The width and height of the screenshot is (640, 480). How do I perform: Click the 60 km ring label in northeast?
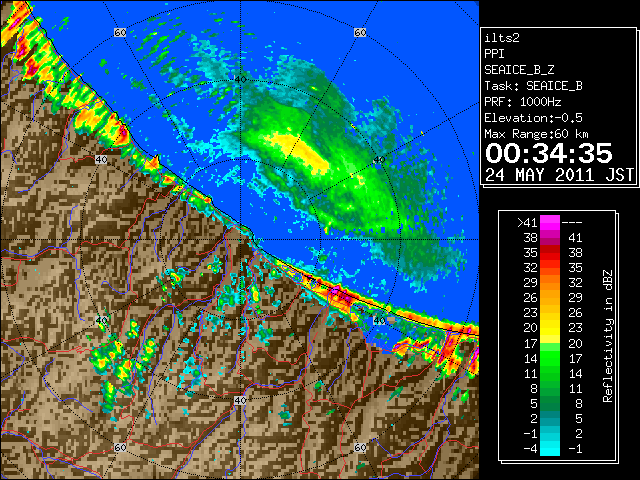[x=360, y=33]
